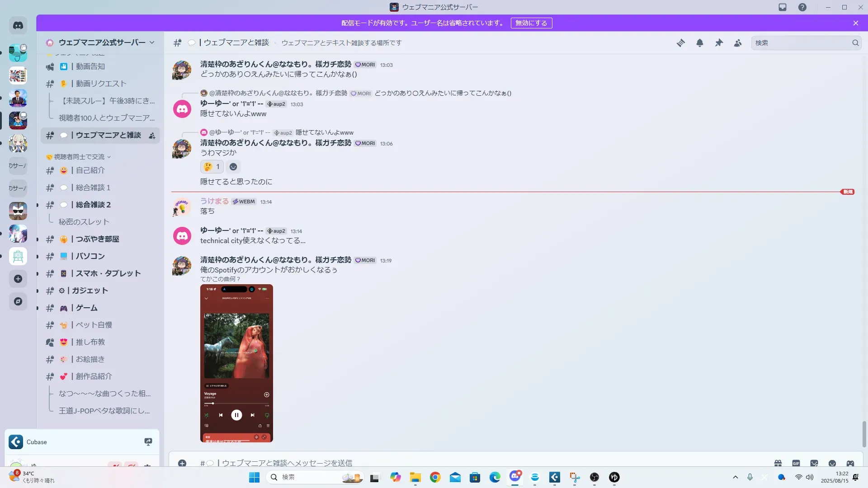Add reaction next to thinking emoji
868x488 pixels.
click(x=233, y=167)
